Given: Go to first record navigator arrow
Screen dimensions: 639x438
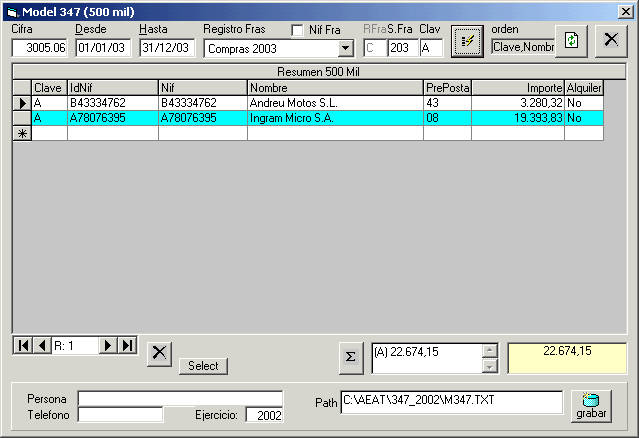Looking at the screenshot, I should click(23, 345).
